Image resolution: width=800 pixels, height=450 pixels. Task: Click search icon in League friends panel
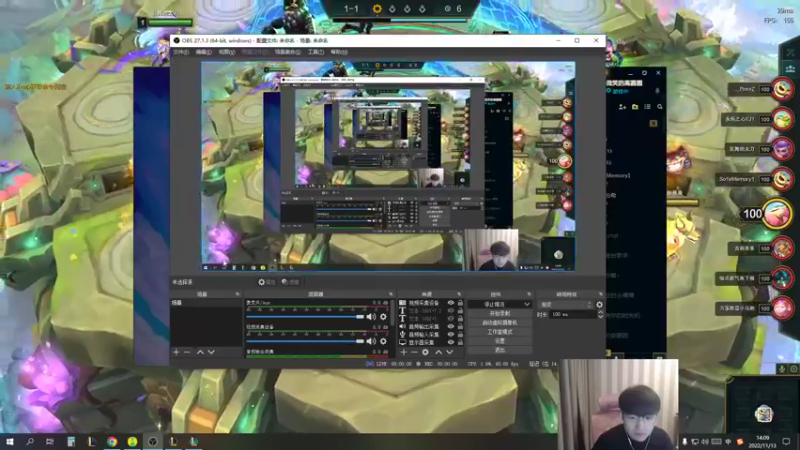pos(660,107)
